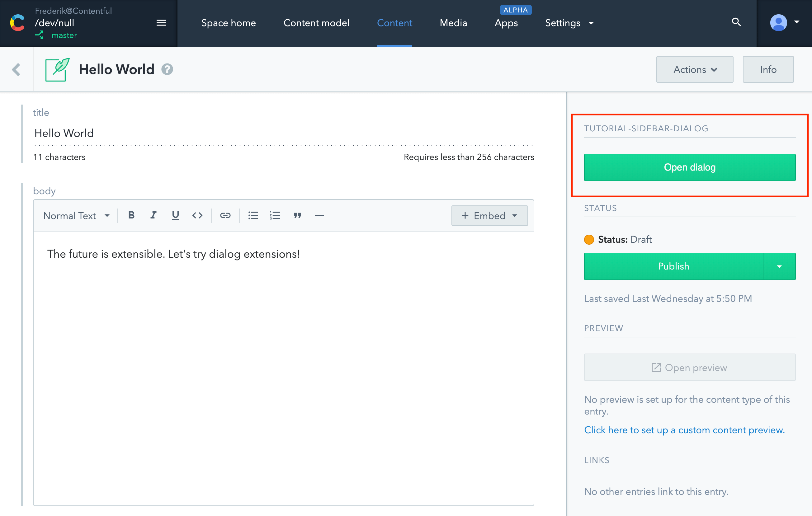Click the hyperlink insertion icon
The width and height of the screenshot is (812, 516).
[225, 215]
